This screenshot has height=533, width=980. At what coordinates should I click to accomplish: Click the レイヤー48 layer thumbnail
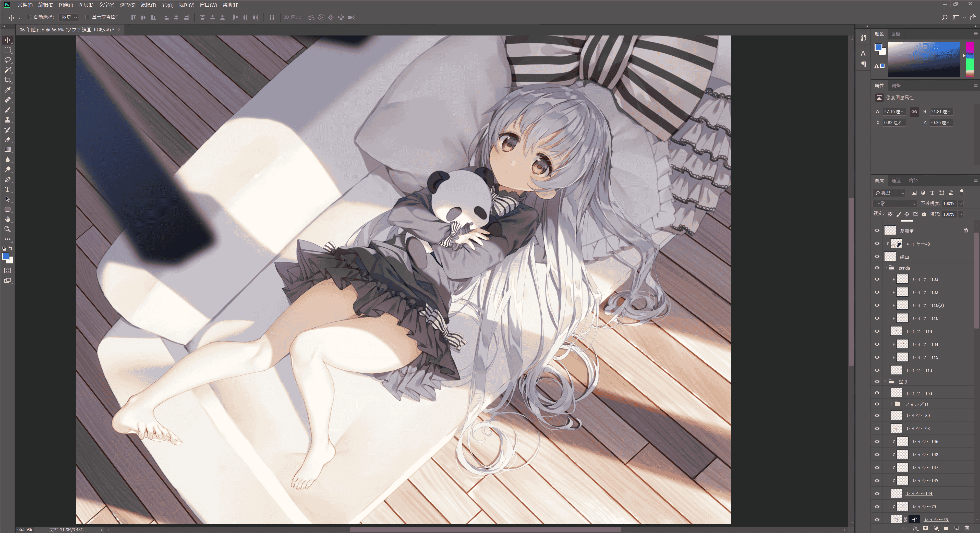point(897,244)
